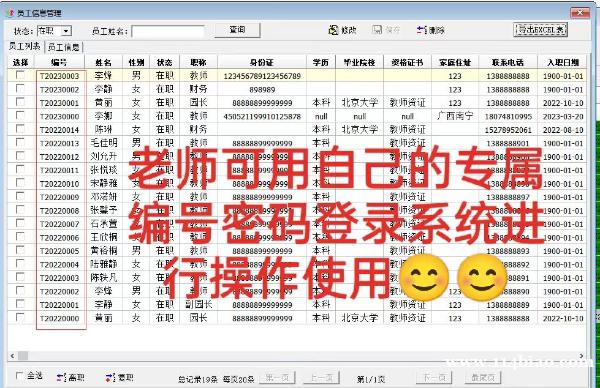The height and width of the screenshot is (388, 600).
Task: Click the 修改 edit icon in toolbar
Action: 333,30
